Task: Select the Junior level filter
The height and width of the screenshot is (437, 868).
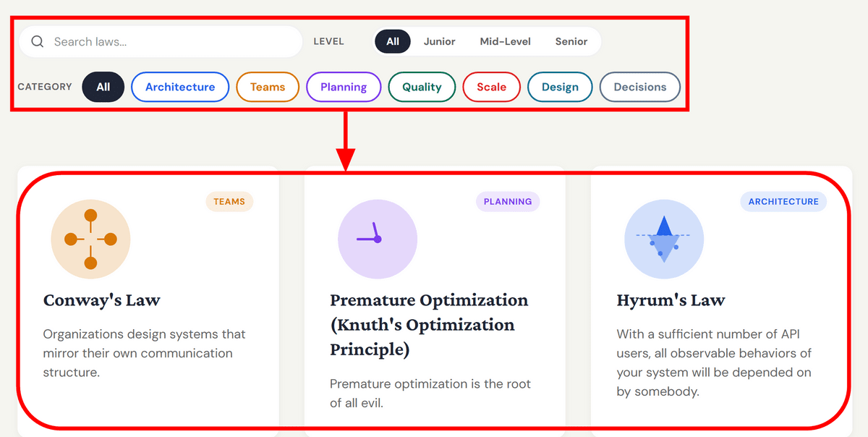Action: 439,41
